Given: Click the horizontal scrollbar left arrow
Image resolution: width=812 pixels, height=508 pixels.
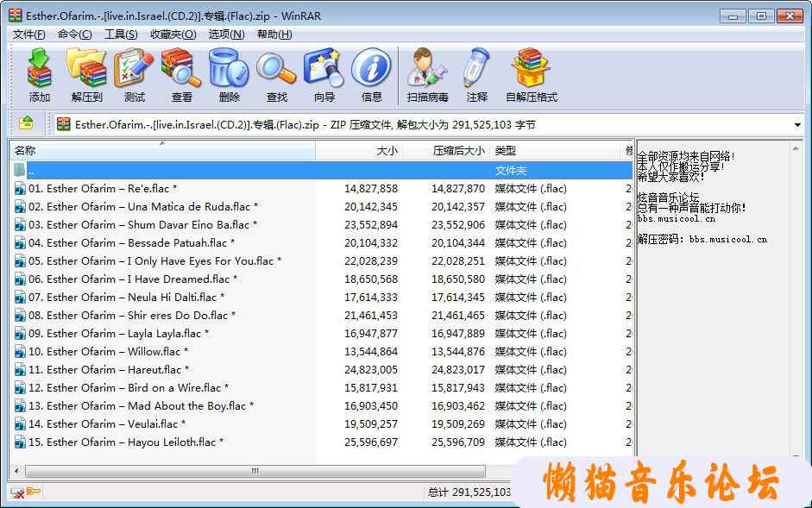Looking at the screenshot, I should coord(17,471).
